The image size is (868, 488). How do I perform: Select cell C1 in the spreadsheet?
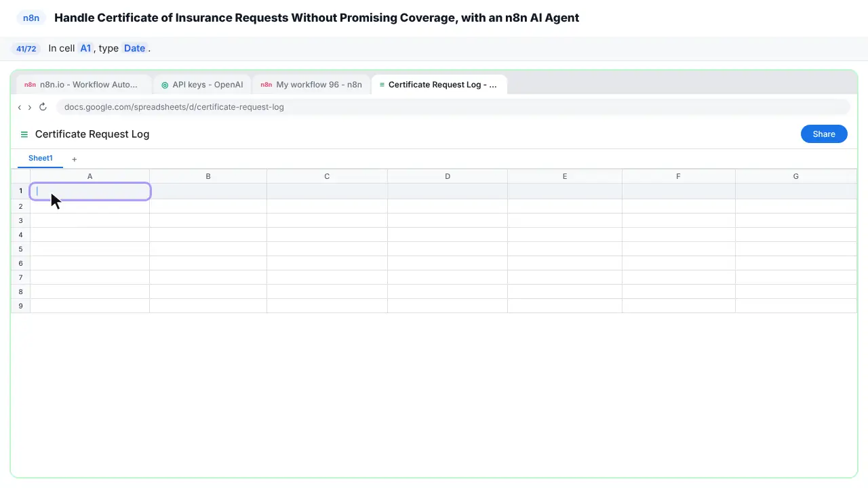pyautogui.click(x=327, y=191)
